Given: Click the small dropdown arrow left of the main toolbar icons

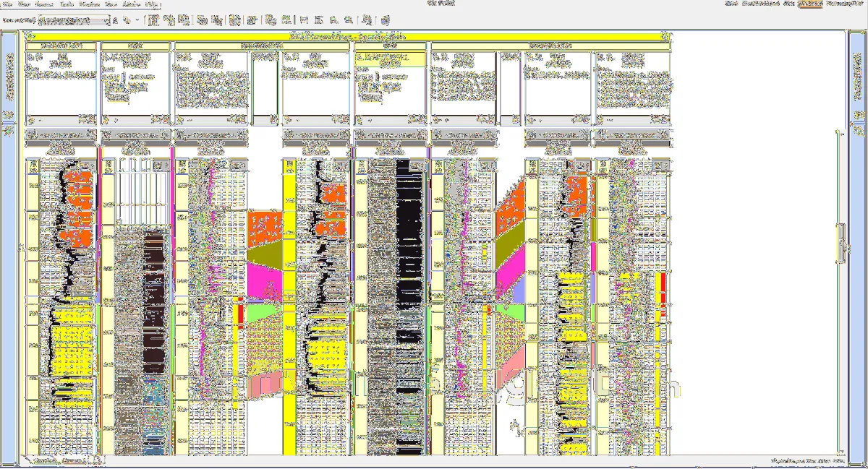Looking at the screenshot, I should 138,21.
